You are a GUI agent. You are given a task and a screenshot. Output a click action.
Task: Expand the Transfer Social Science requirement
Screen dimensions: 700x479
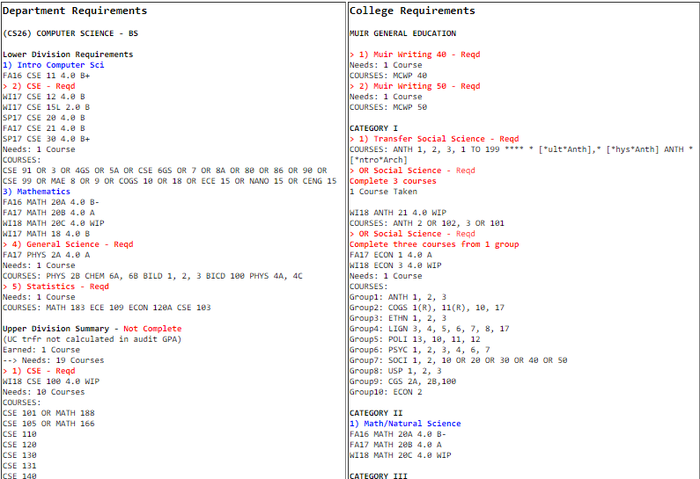438,138
